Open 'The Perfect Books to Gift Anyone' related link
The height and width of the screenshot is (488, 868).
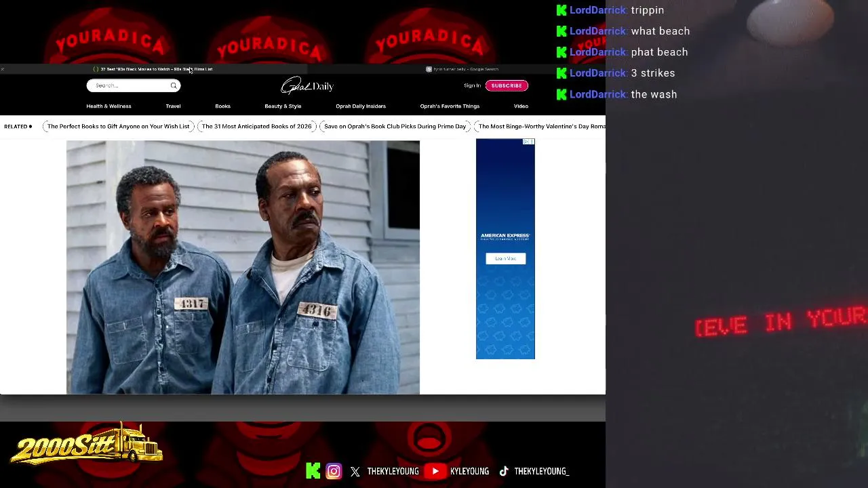coord(118,126)
